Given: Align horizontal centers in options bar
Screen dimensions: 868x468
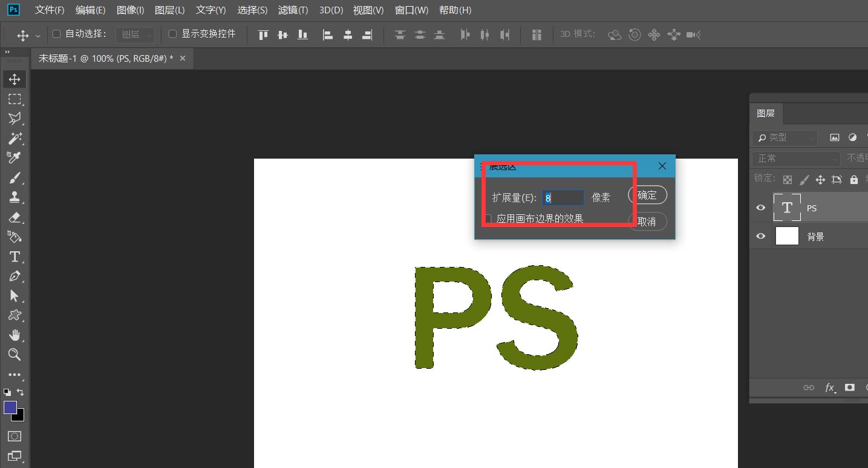Looking at the screenshot, I should (x=348, y=35).
